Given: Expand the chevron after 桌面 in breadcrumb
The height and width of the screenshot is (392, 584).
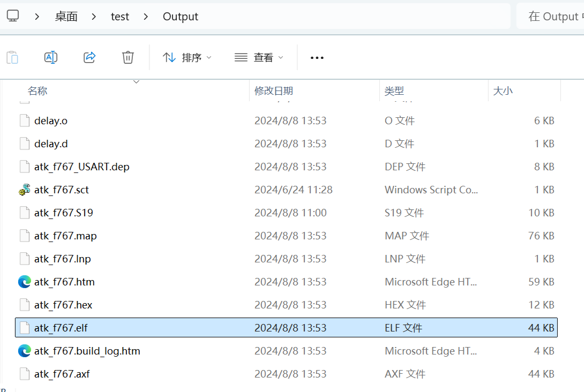Looking at the screenshot, I should (x=94, y=17).
